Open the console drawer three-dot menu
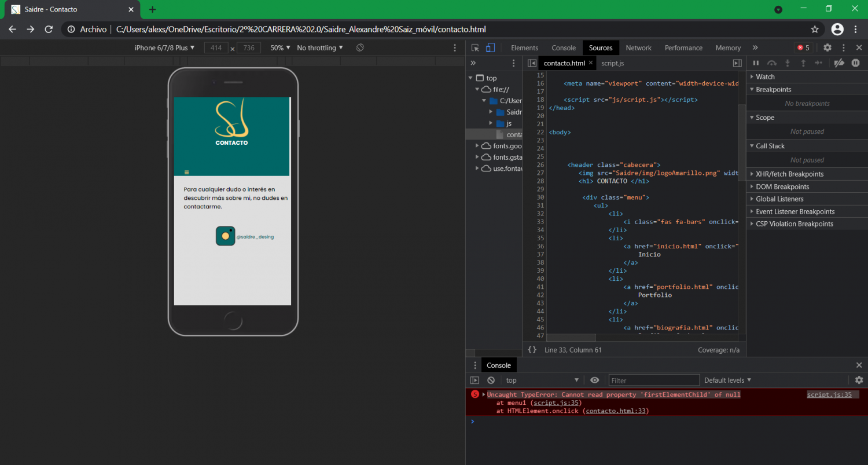 click(475, 365)
